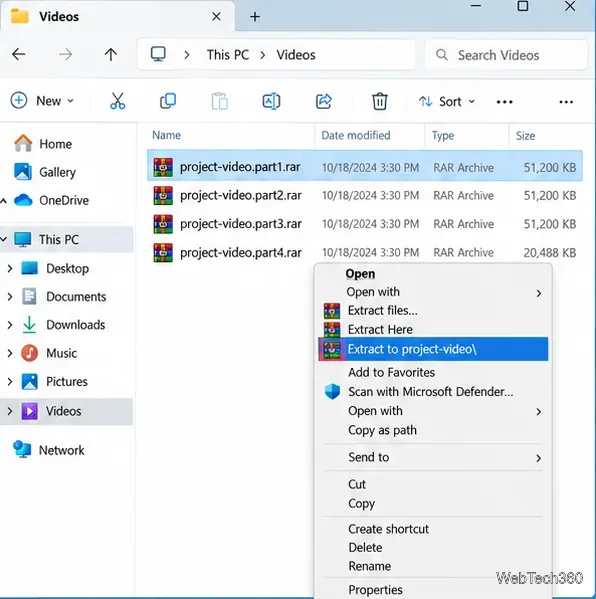Go back with the left arrow
Screen dimensions: 596x599
[x=18, y=55]
